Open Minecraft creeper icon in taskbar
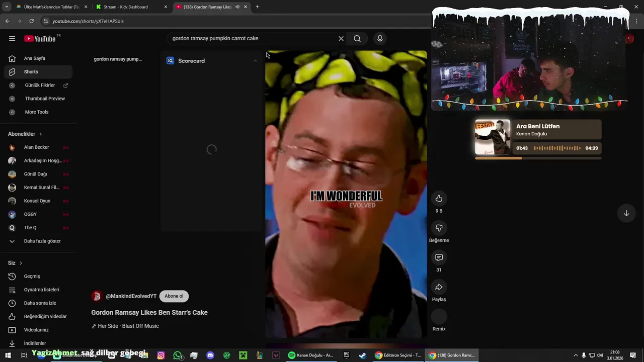Screen dimensions: 644x362 click(x=243, y=355)
